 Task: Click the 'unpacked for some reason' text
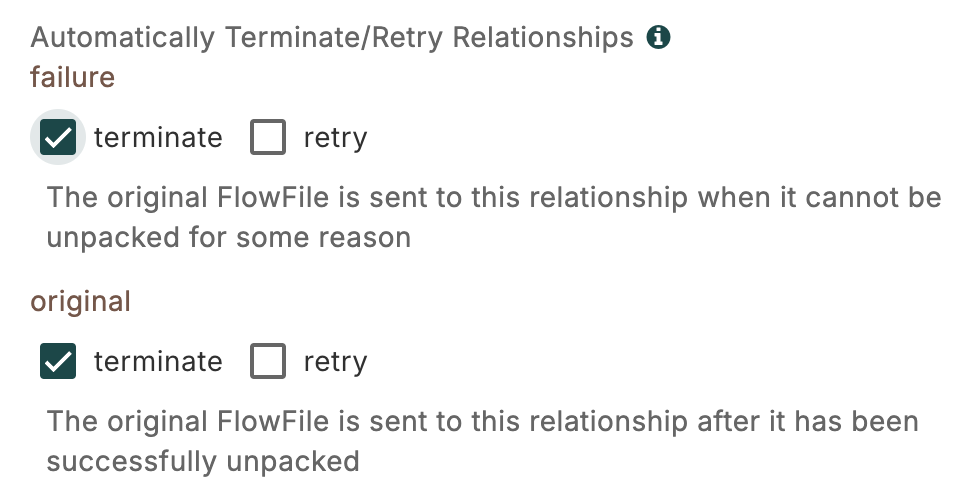coord(229,238)
